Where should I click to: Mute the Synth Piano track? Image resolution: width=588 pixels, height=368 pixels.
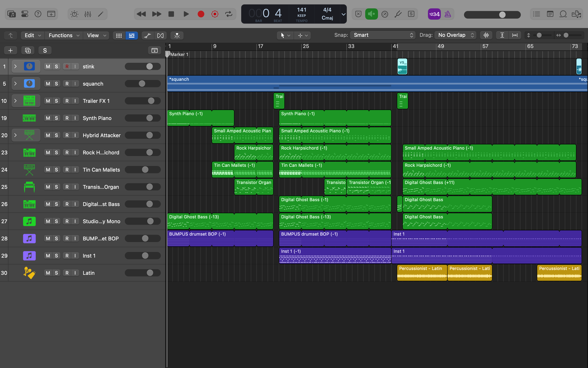coord(48,118)
